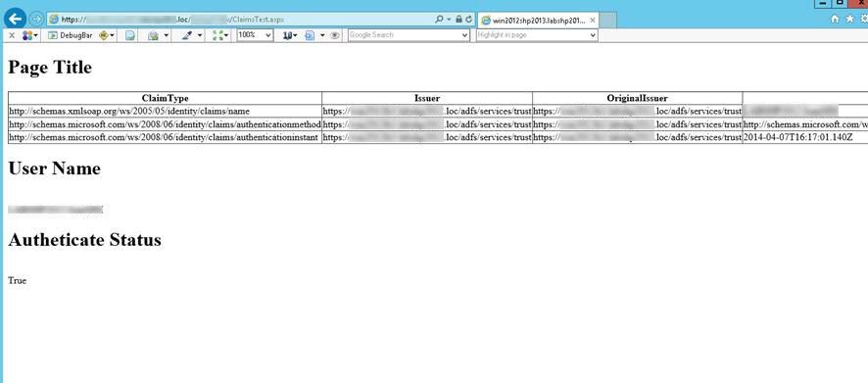Expand the mail icon dropdown arrow
Screen dimensions: 868x383
pos(167,35)
